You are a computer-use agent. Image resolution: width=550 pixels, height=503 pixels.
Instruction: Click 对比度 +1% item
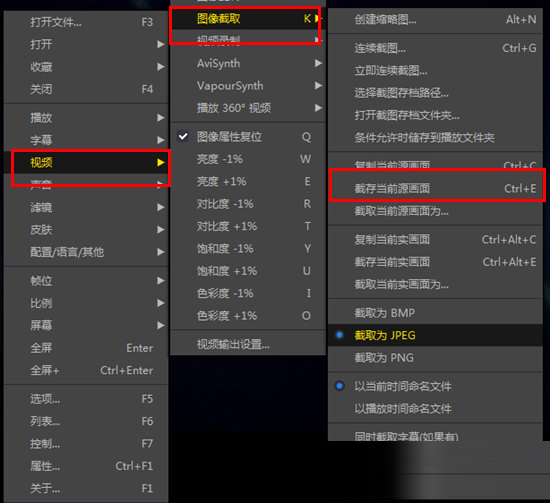[248, 226]
